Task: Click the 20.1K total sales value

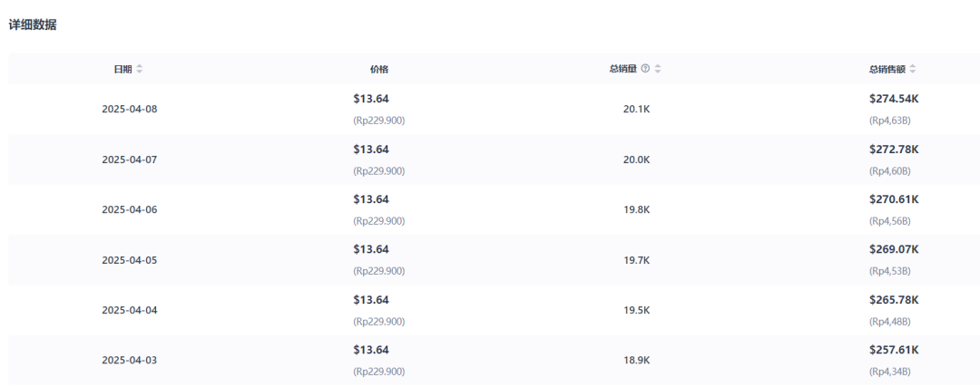Action: 636,110
